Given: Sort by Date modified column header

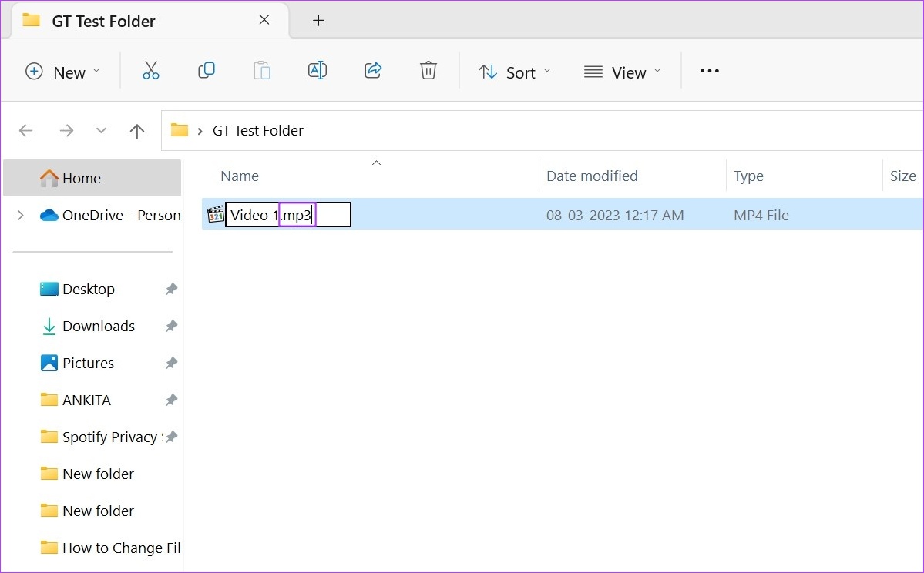Looking at the screenshot, I should [592, 176].
